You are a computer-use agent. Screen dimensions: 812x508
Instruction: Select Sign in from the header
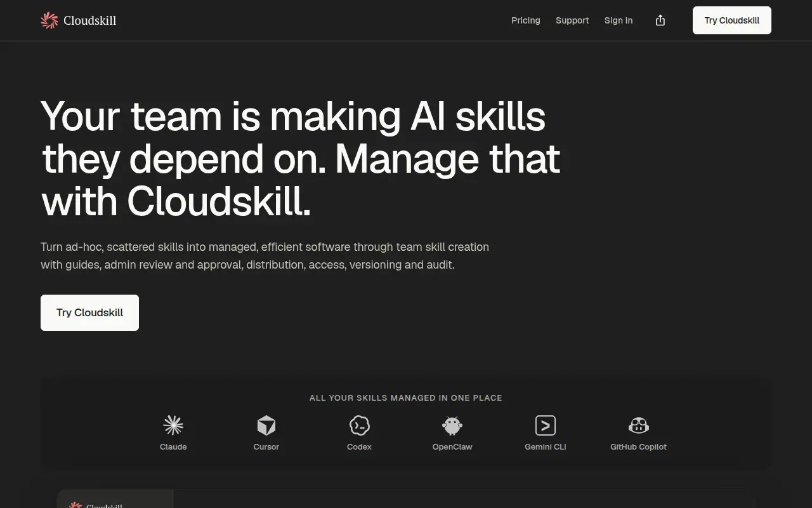[x=619, y=20]
